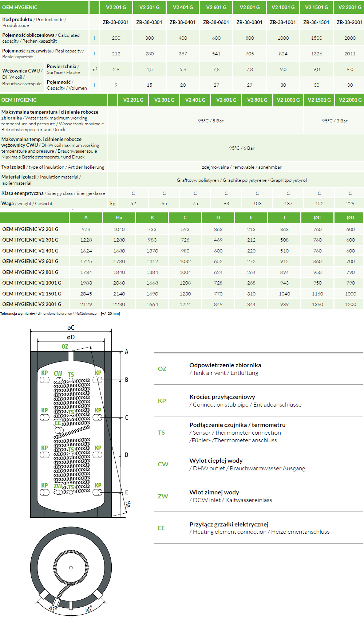Image resolution: width=364 pixels, height=623 pixels.
Task: Click the ZW label inside the tank diagram
Action: pos(58,486)
